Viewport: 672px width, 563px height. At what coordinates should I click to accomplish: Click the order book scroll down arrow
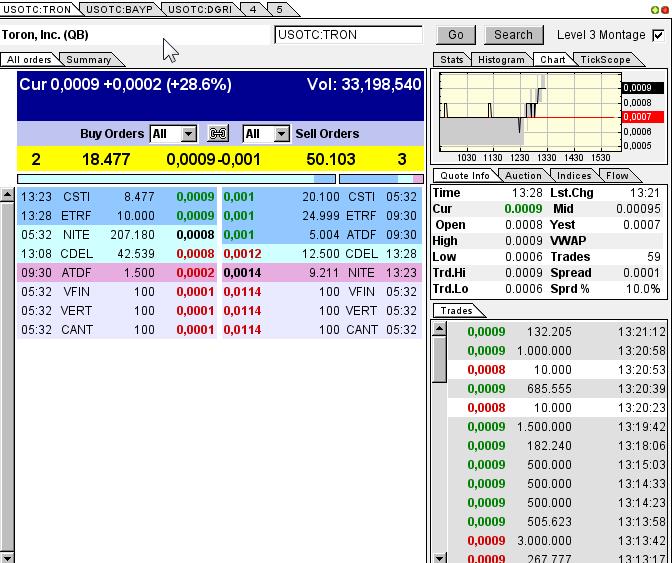7,558
